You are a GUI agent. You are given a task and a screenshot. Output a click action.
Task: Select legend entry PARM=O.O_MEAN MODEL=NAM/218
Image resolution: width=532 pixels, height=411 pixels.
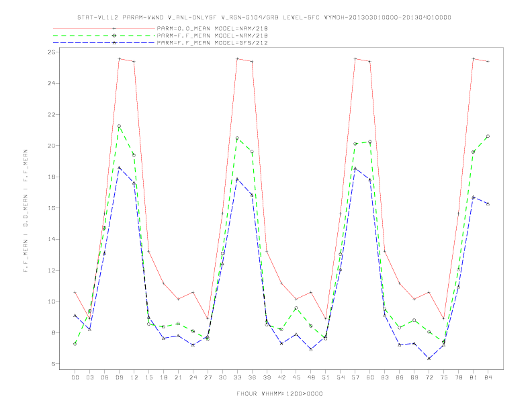coord(212,28)
